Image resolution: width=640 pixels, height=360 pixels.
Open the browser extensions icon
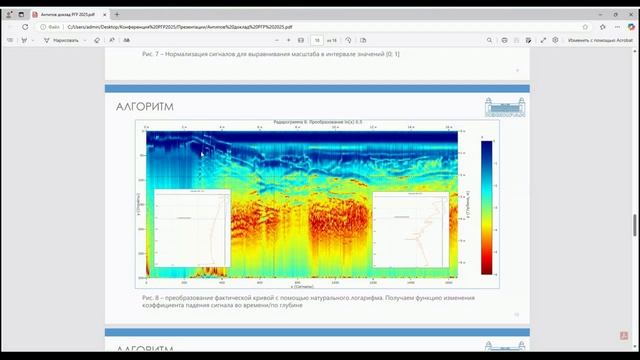(603, 27)
